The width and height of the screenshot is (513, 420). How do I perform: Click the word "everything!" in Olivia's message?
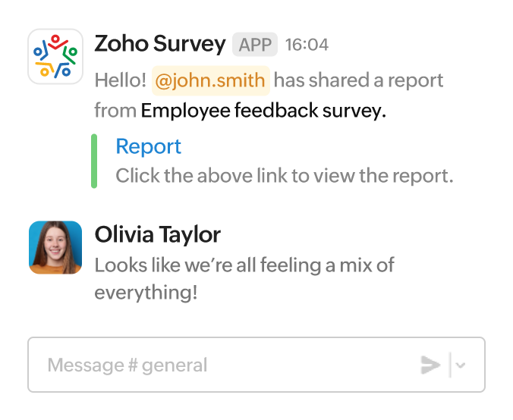pos(146,293)
